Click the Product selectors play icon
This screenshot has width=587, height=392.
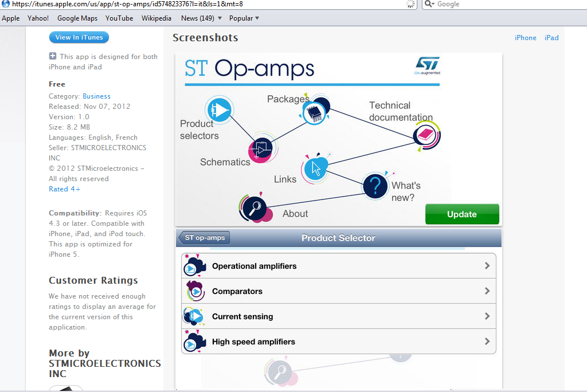coord(220,110)
